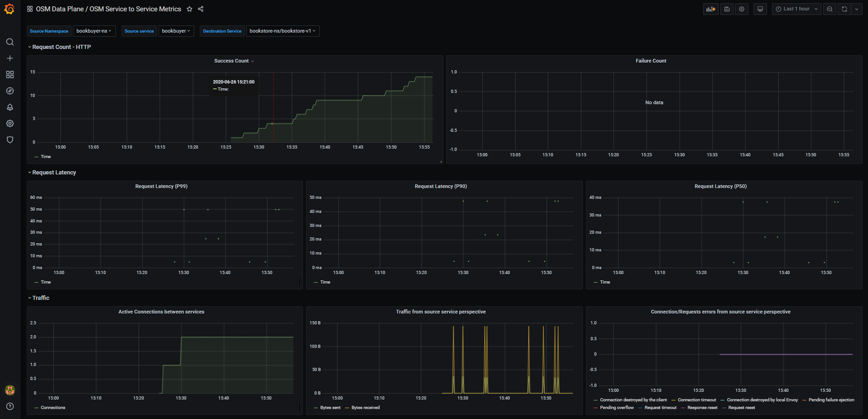Click the Success Count panel resize handle
The width and height of the screenshot is (868, 419).
tap(441, 161)
